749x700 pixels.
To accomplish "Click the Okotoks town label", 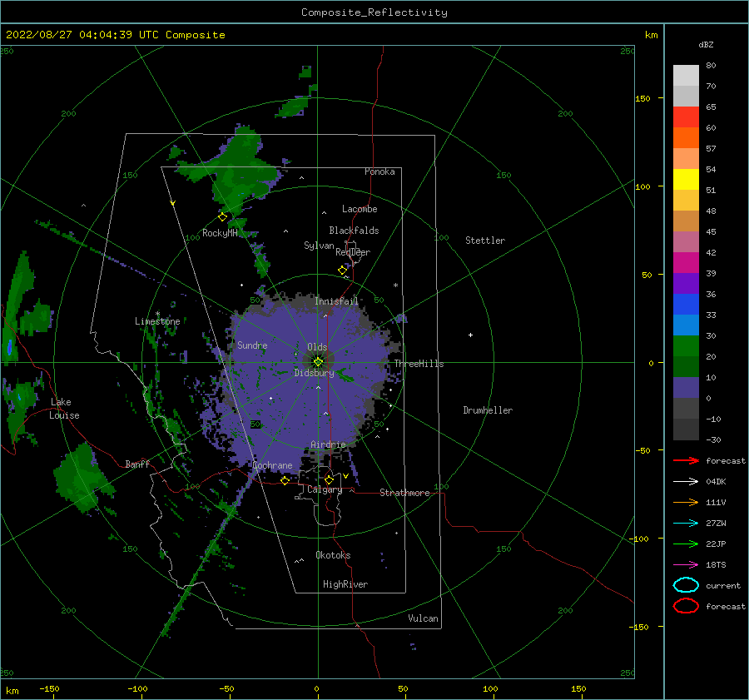I will (333, 554).
